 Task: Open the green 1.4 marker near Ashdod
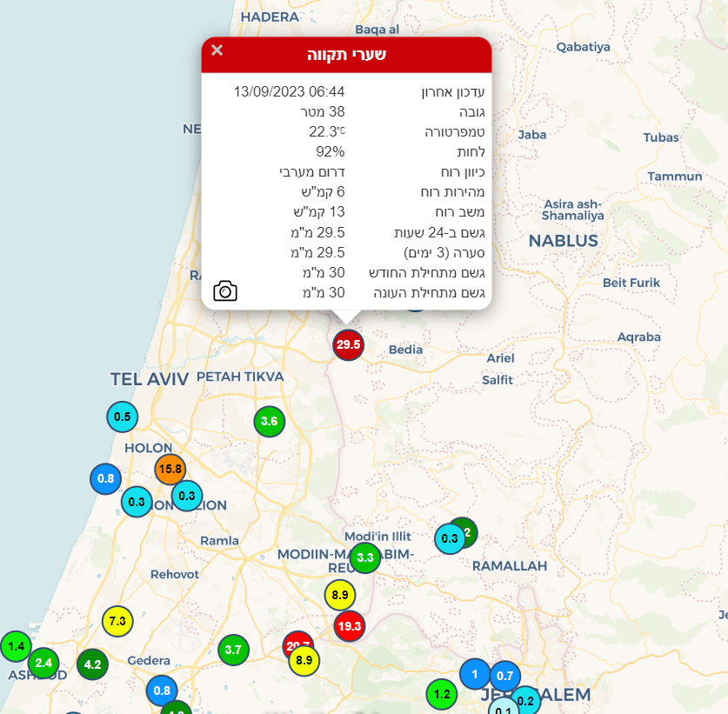click(x=16, y=645)
